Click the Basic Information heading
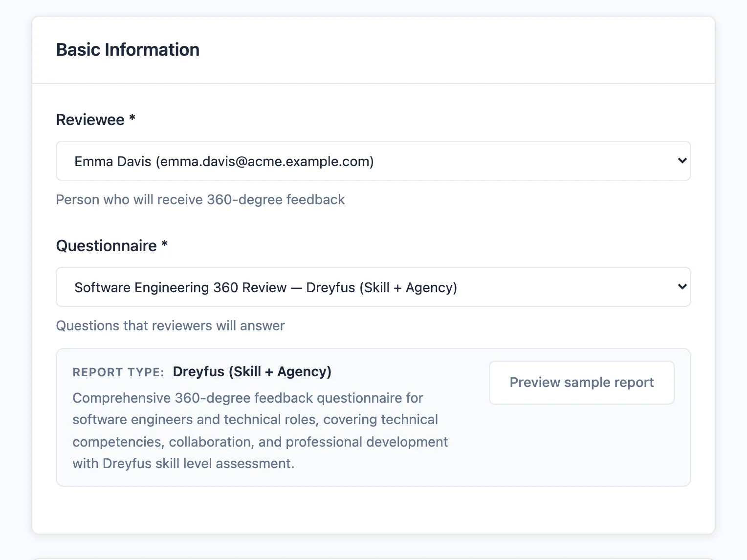 (128, 50)
